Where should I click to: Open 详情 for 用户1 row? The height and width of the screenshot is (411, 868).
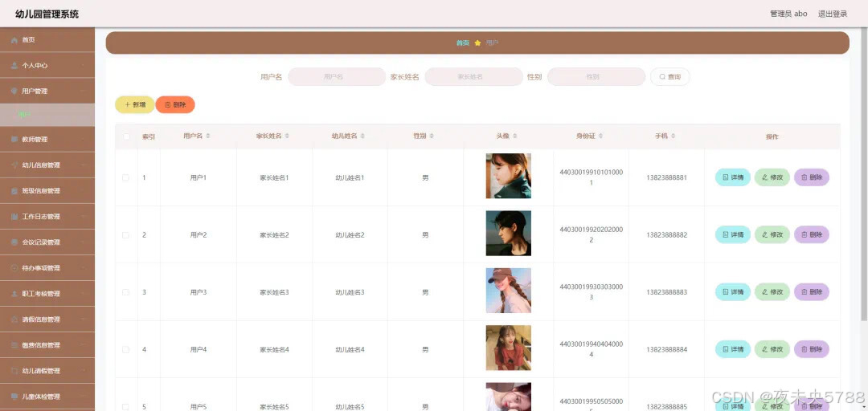(x=733, y=177)
